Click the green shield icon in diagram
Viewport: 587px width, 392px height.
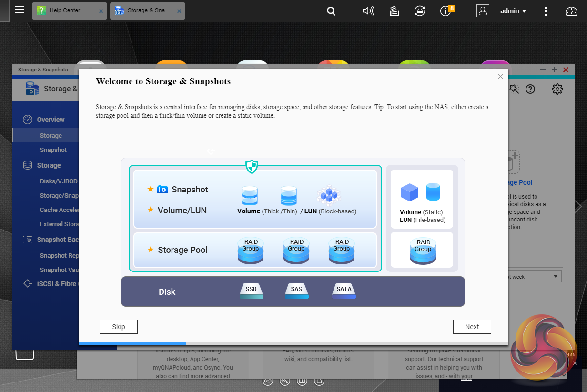click(x=252, y=167)
